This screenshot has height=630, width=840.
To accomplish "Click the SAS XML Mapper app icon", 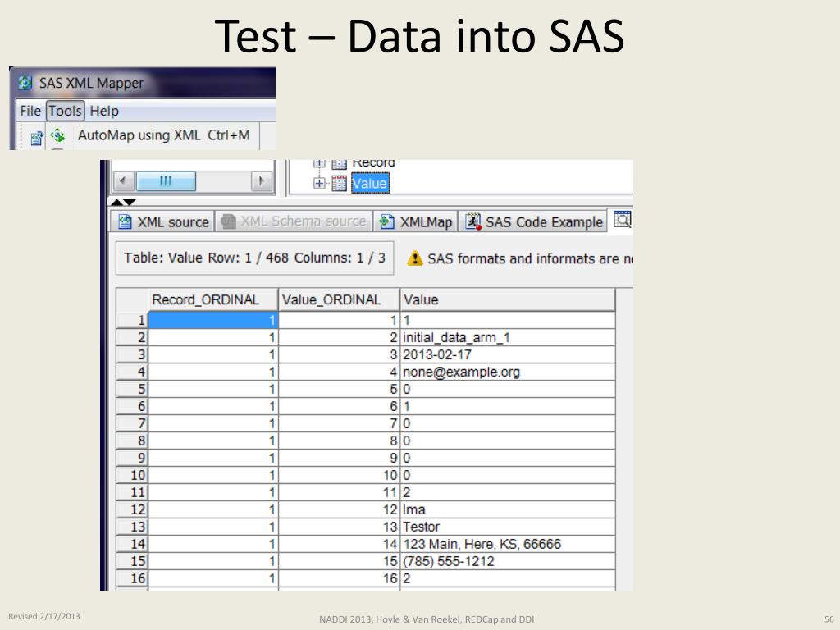I will click(25, 83).
